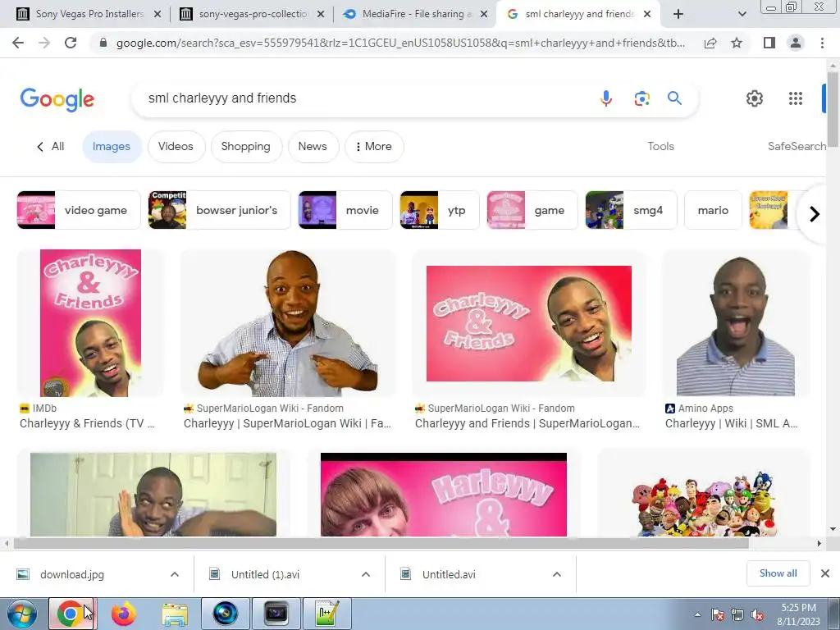Click the horizontal page scrollbar
The width and height of the screenshot is (840, 630).
(x=381, y=544)
